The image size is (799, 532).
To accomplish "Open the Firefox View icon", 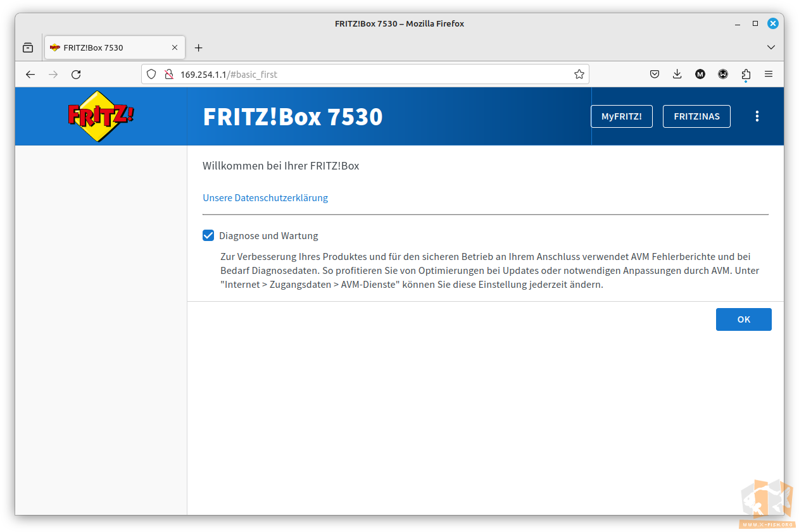I will [28, 47].
